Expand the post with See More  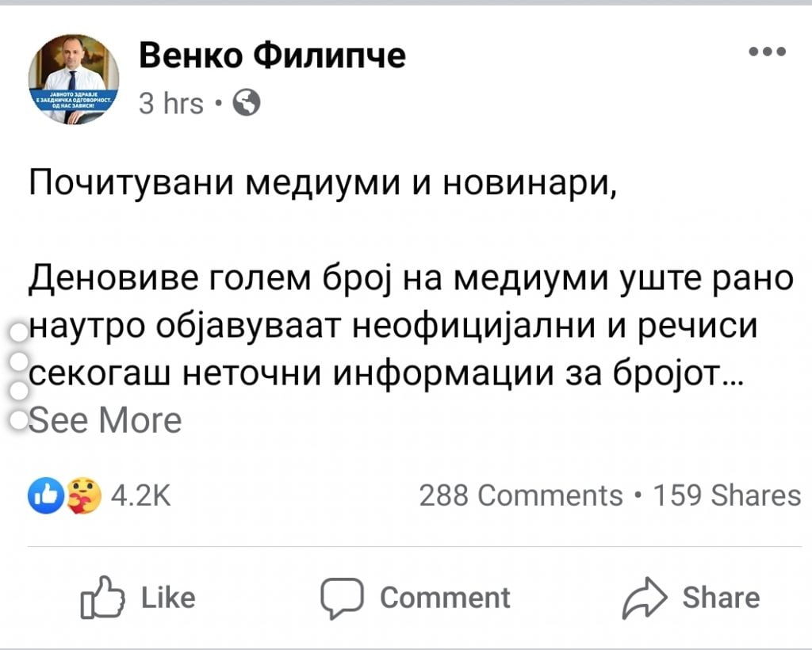[x=105, y=420]
